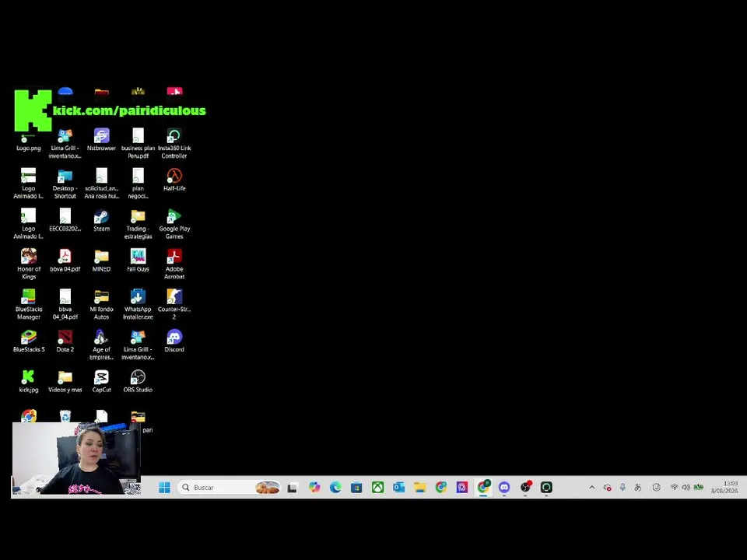Viewport: 747px width, 560px height.
Task: Open Microsoft Edge from the taskbar
Action: (x=335, y=487)
